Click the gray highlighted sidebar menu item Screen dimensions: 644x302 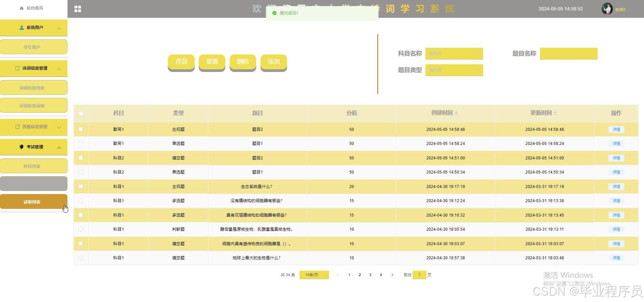point(34,184)
